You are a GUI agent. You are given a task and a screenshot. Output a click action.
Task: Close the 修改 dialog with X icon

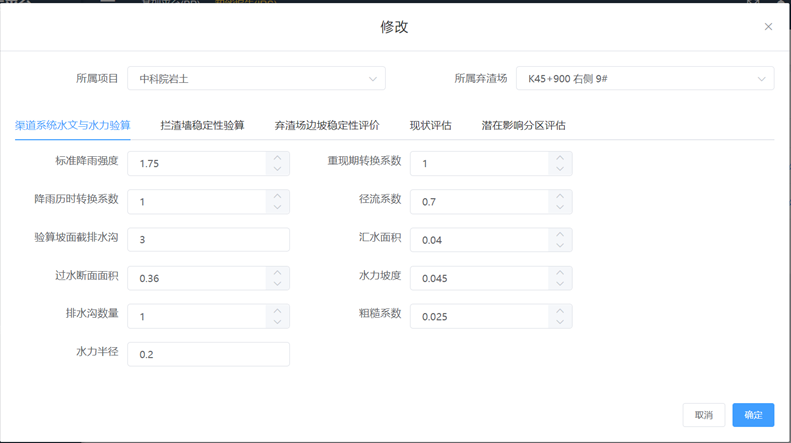click(768, 27)
